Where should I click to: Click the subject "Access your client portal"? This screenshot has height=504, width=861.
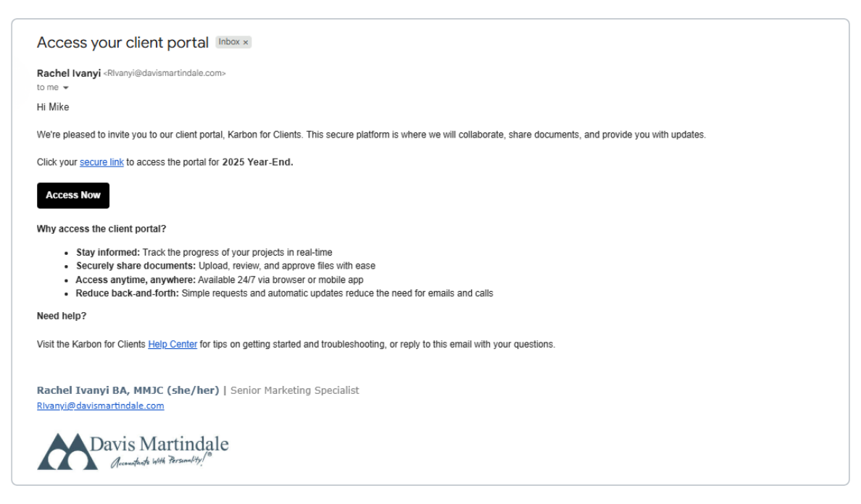click(x=122, y=43)
